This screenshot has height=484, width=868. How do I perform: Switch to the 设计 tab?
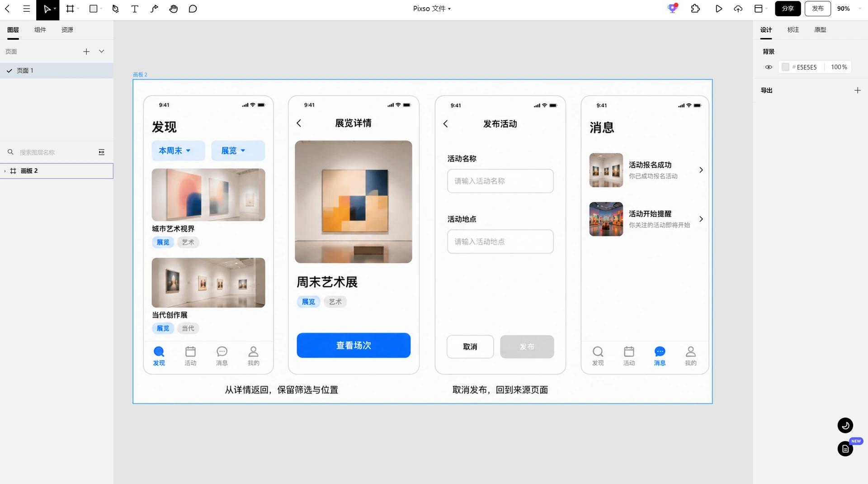pyautogui.click(x=766, y=30)
